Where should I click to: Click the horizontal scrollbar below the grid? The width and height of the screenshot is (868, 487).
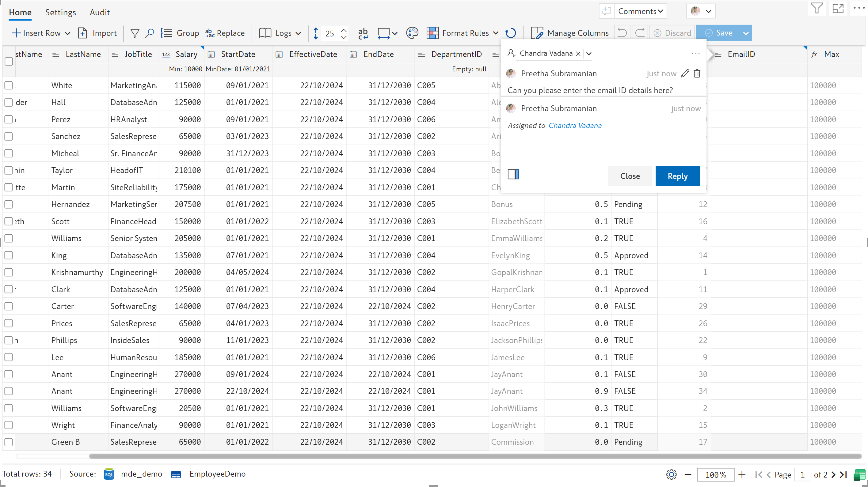(475, 456)
